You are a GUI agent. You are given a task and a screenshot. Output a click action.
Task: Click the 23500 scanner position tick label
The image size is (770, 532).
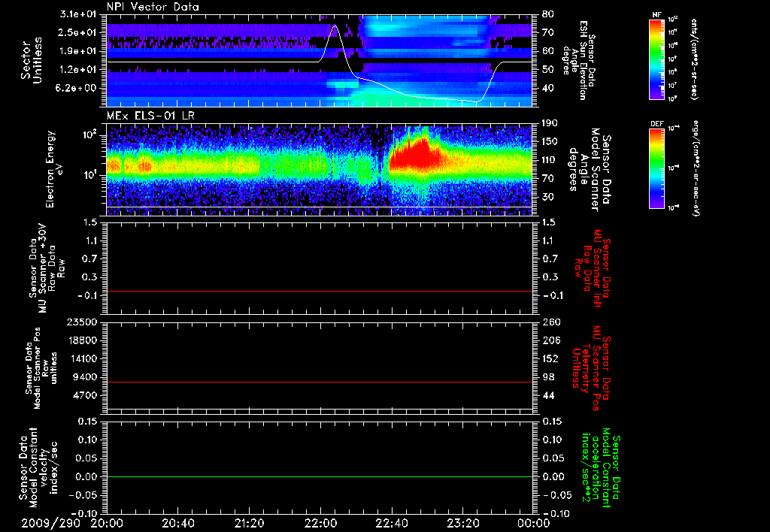point(82,322)
